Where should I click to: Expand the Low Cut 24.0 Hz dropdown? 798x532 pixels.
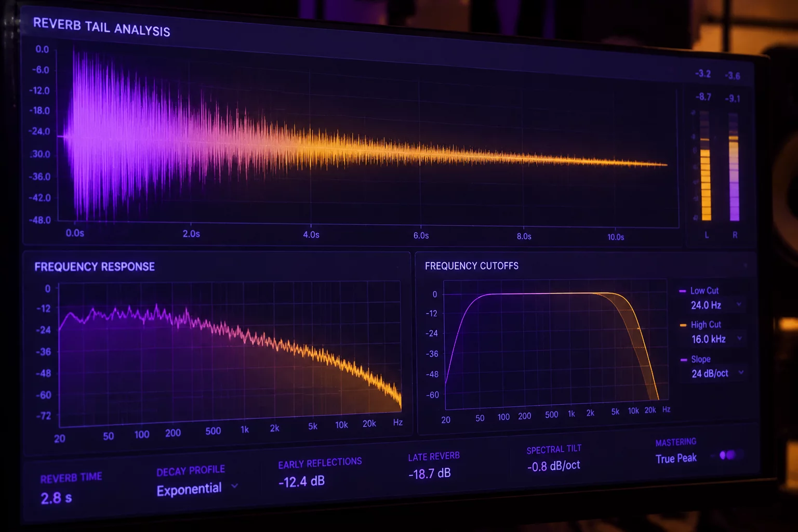click(715, 305)
